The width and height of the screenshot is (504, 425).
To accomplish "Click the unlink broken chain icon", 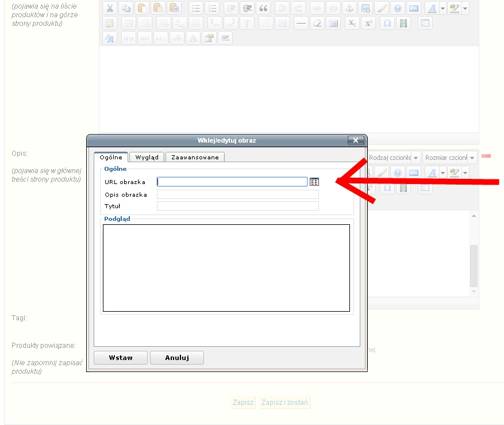I will 333,8.
